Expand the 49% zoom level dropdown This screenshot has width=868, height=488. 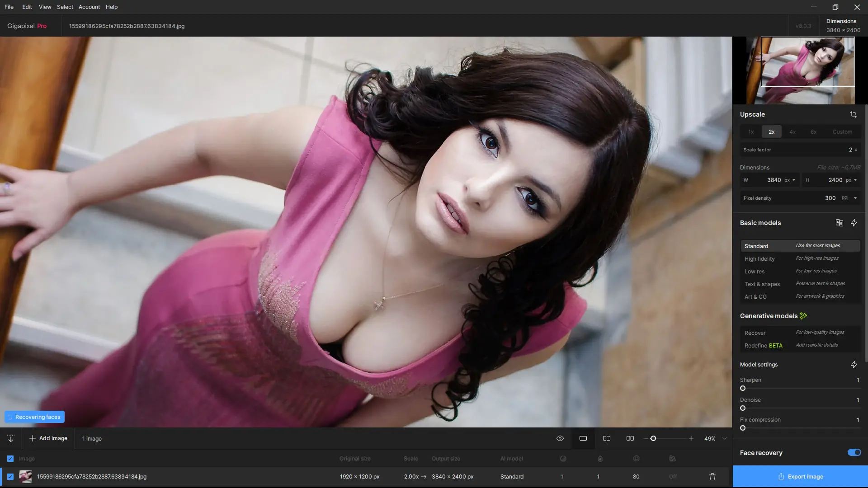click(725, 438)
